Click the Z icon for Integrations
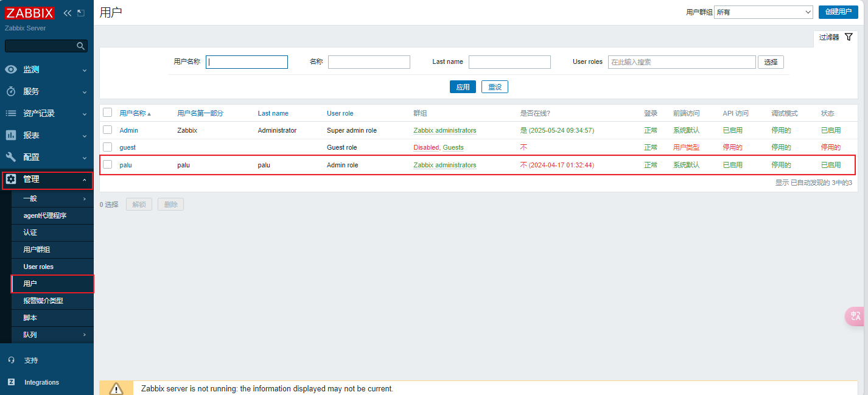Viewport: 868px width, 395px height. pyautogui.click(x=11, y=382)
